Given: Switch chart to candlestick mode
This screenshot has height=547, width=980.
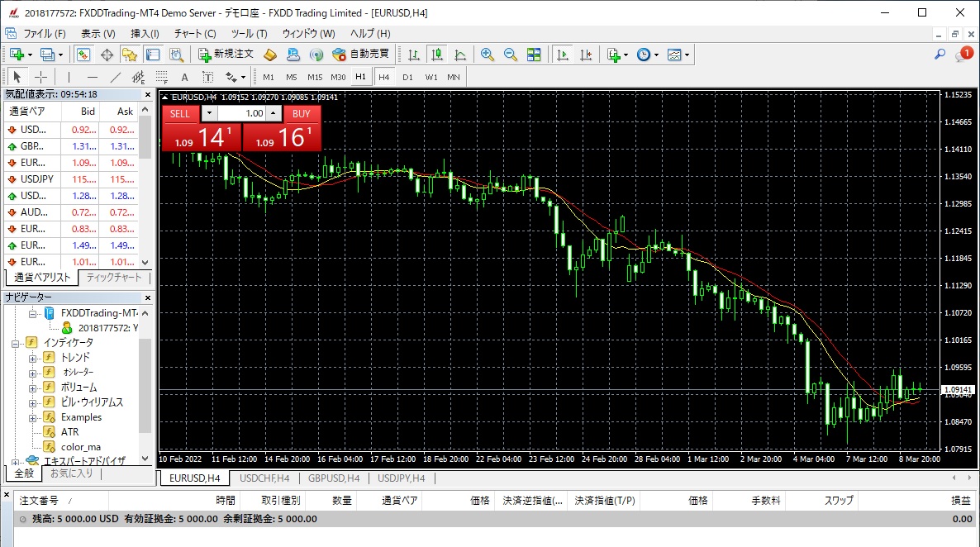Looking at the screenshot, I should [437, 55].
